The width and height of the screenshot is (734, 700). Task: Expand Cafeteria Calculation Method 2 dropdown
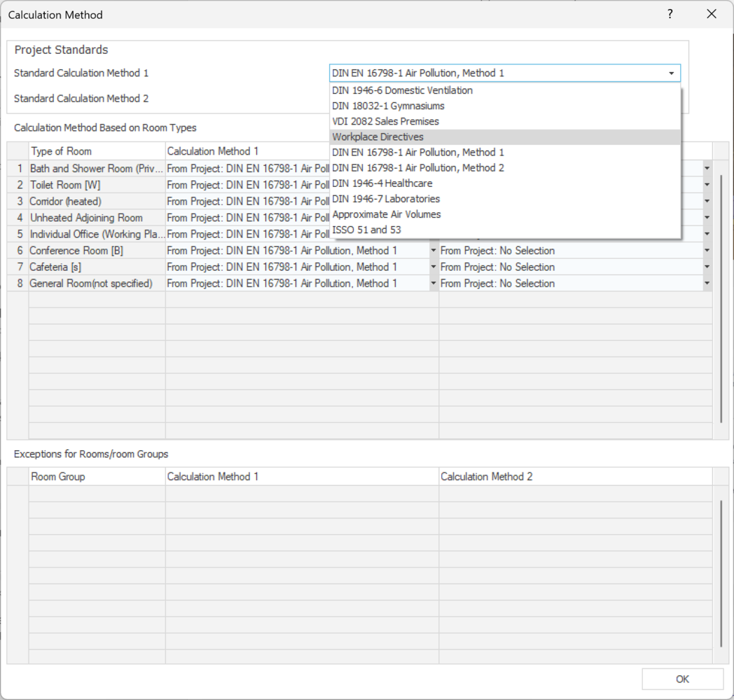point(707,267)
